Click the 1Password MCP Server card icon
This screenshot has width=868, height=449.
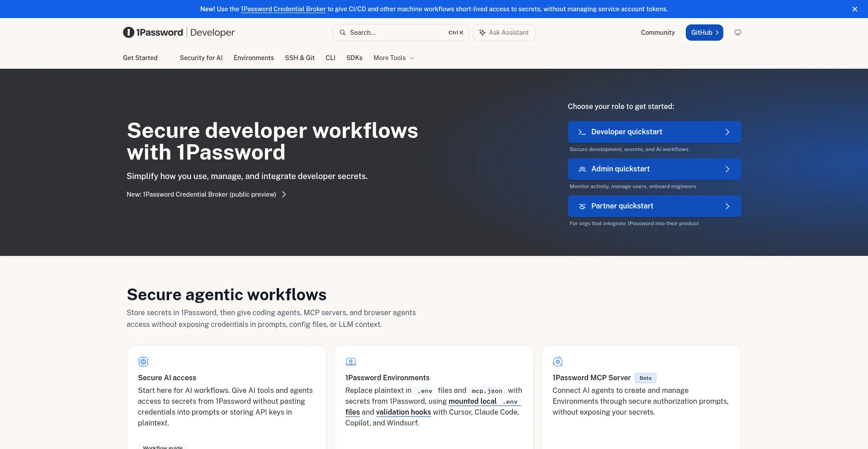(x=558, y=362)
